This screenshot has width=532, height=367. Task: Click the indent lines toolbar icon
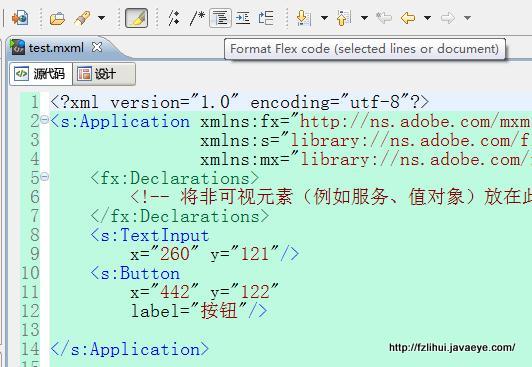click(x=243, y=18)
